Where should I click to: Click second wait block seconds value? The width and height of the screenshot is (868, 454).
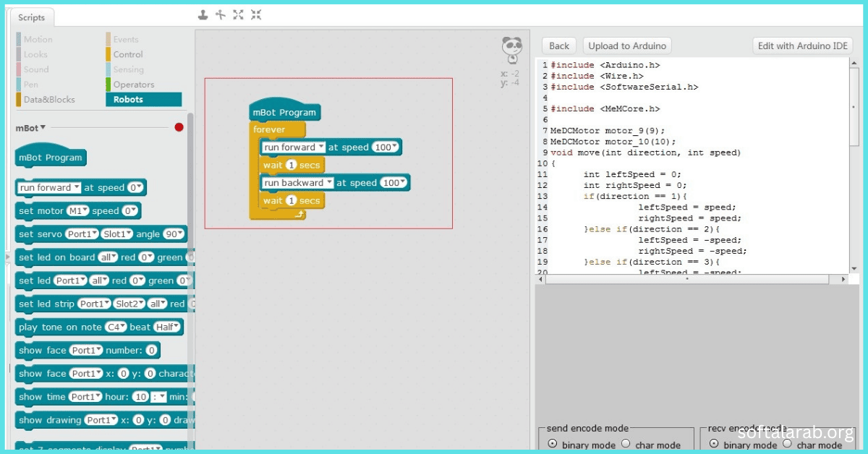[292, 200]
